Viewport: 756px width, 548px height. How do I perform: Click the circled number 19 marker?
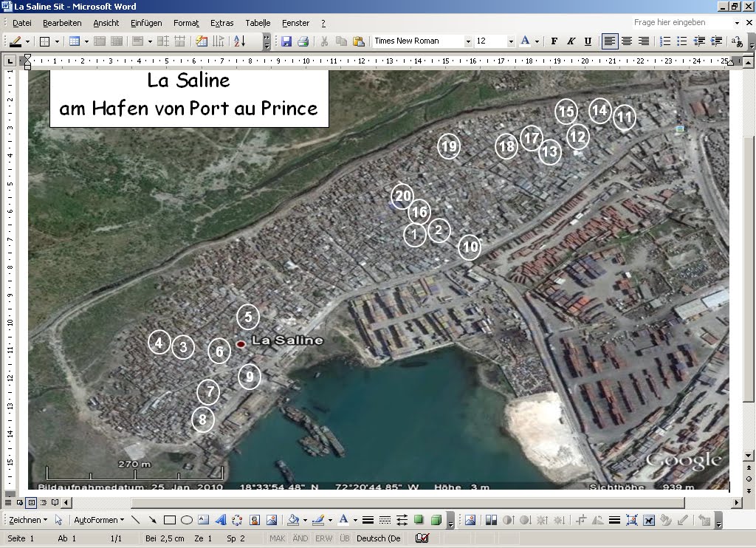tap(449, 146)
